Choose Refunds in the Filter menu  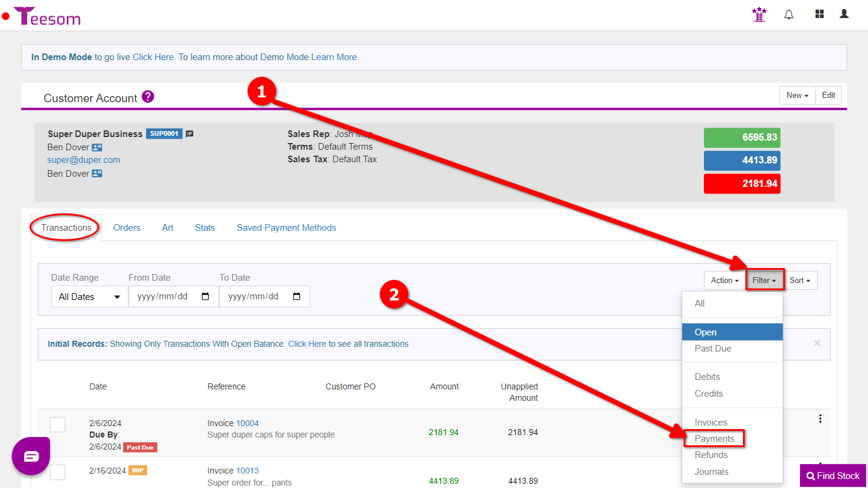coord(732,455)
